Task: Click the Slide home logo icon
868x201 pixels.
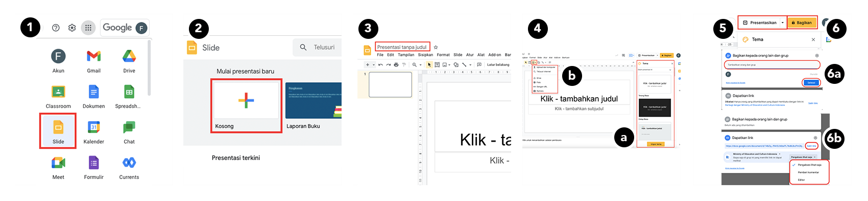Action: pyautogui.click(x=192, y=48)
